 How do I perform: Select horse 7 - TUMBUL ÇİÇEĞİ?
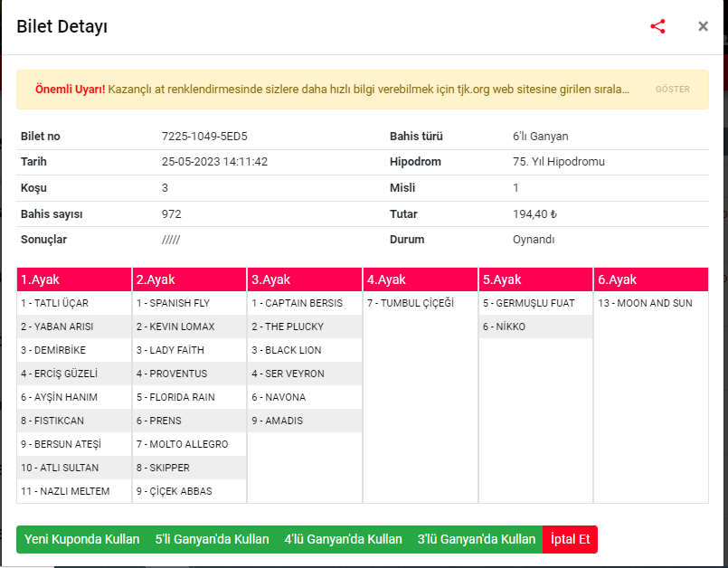point(421,303)
